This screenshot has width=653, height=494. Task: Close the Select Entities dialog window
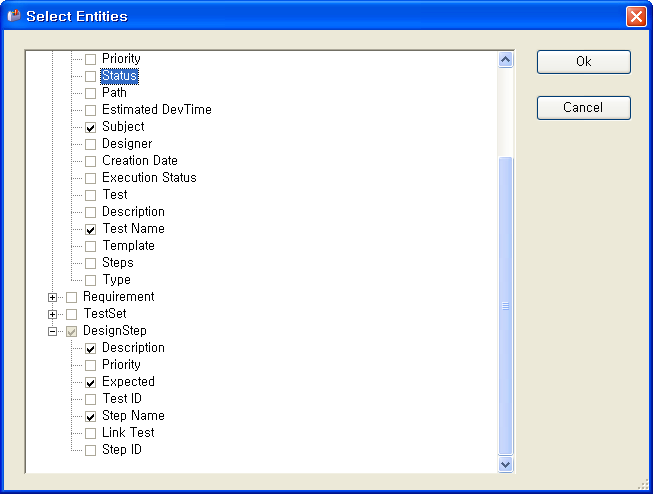pos(636,17)
